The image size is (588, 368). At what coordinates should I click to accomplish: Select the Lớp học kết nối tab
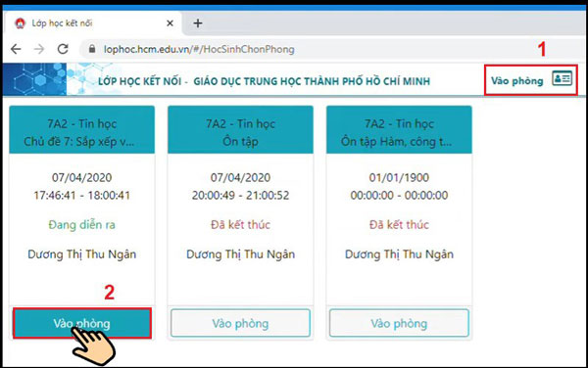coord(92,23)
